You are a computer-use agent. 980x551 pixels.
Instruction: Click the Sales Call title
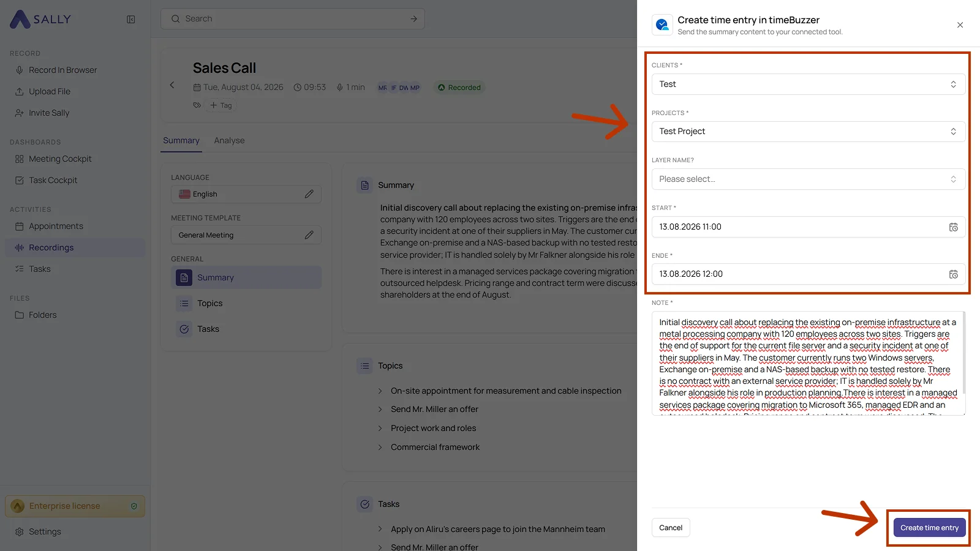click(224, 68)
